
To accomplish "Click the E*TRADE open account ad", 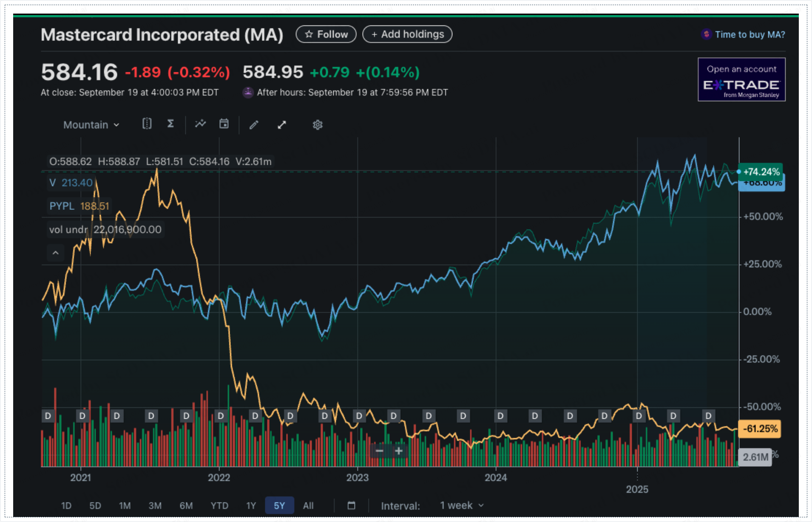I will 741,80.
